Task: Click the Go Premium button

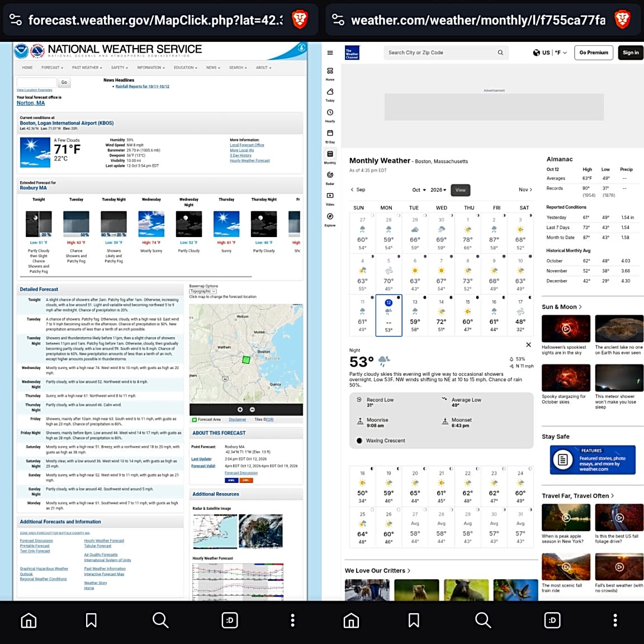Action: tap(594, 53)
